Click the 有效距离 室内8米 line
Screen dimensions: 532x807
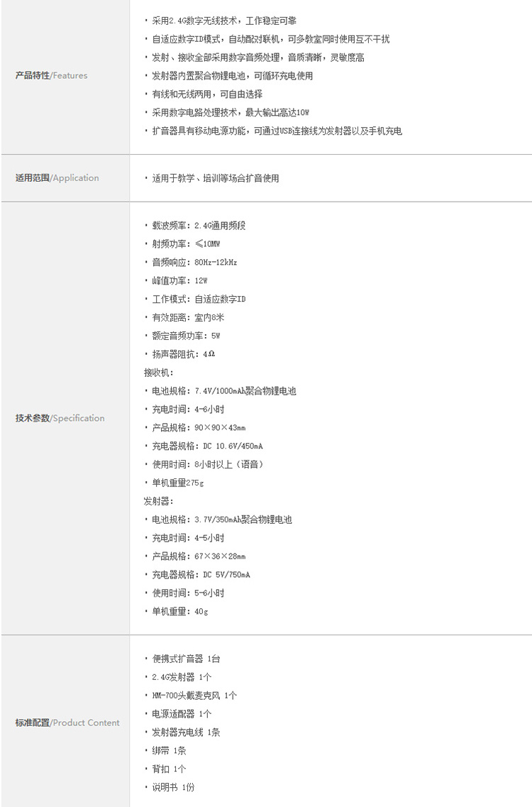(187, 317)
